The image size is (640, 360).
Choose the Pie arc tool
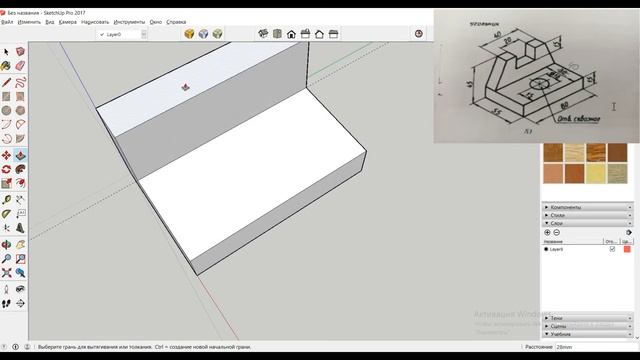(x=20, y=139)
